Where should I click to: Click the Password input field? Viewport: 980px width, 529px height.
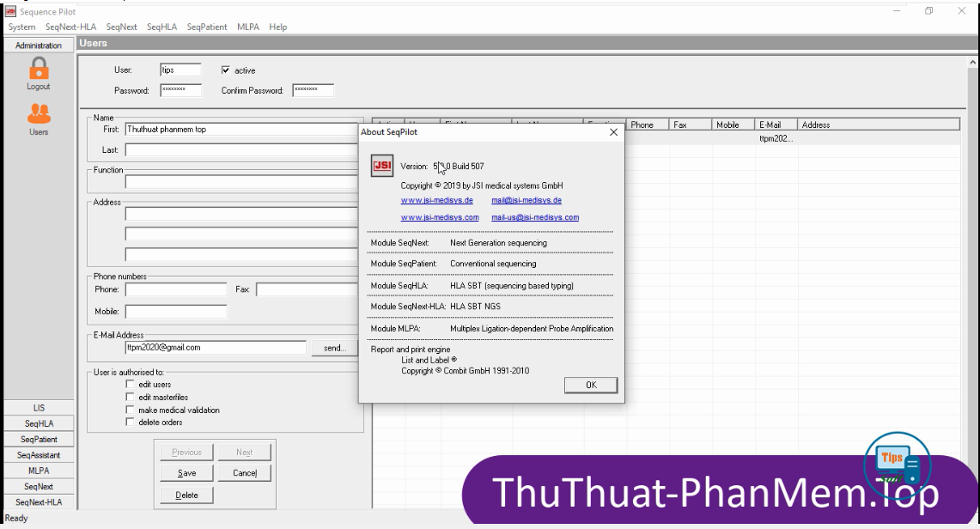click(180, 90)
